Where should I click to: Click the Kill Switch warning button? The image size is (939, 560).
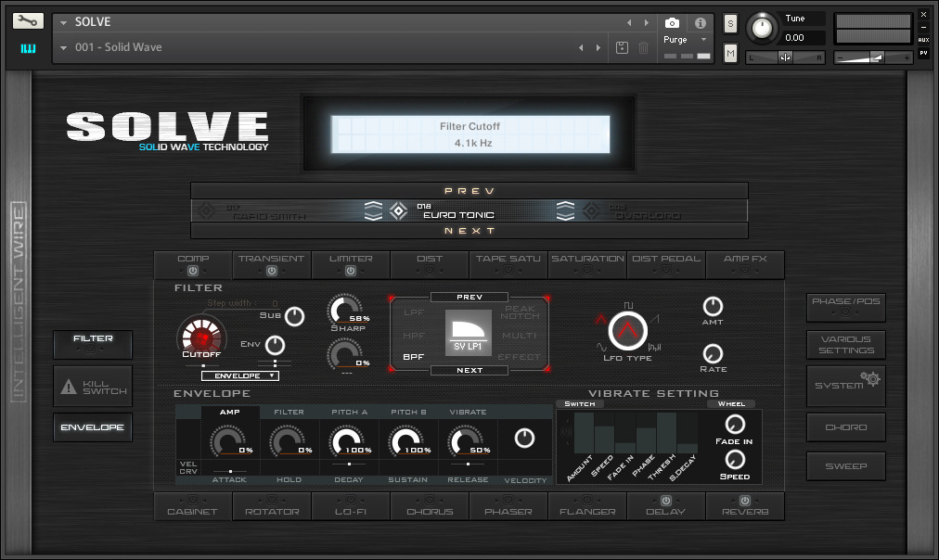(93, 387)
